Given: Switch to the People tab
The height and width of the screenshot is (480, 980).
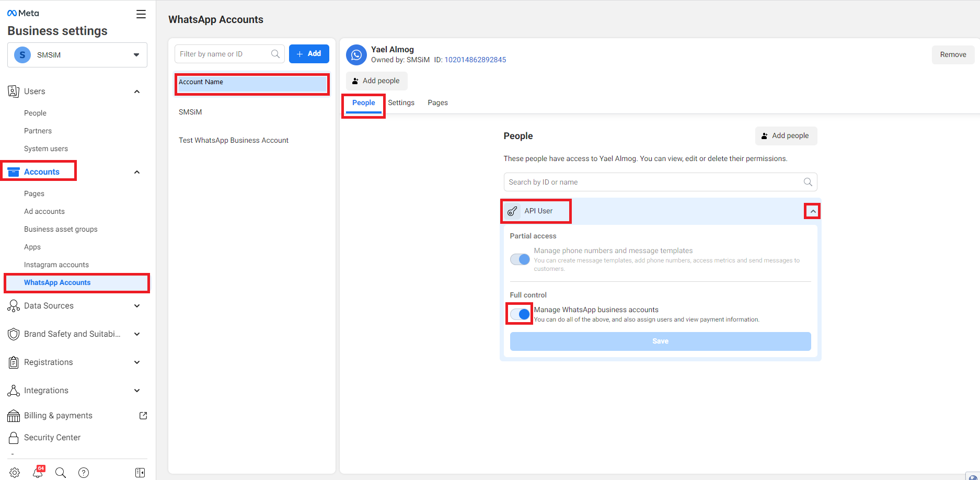Looking at the screenshot, I should [364, 103].
